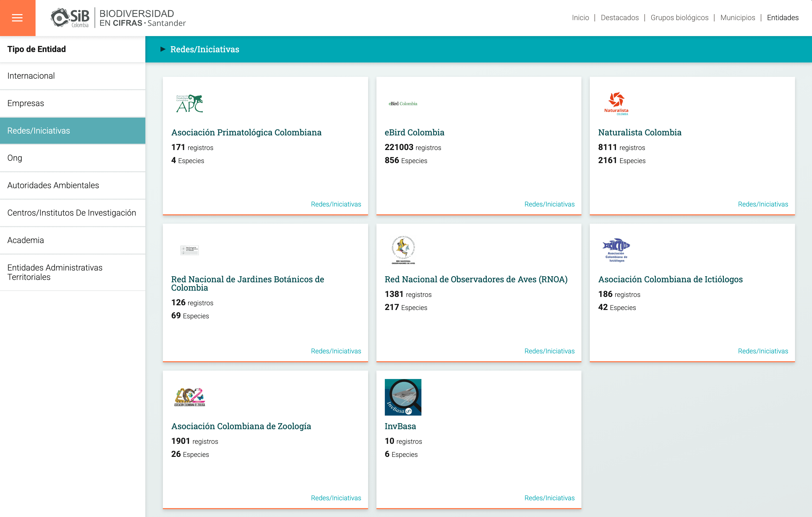Open Asociación Primatológica Colombiana title link

pos(246,133)
